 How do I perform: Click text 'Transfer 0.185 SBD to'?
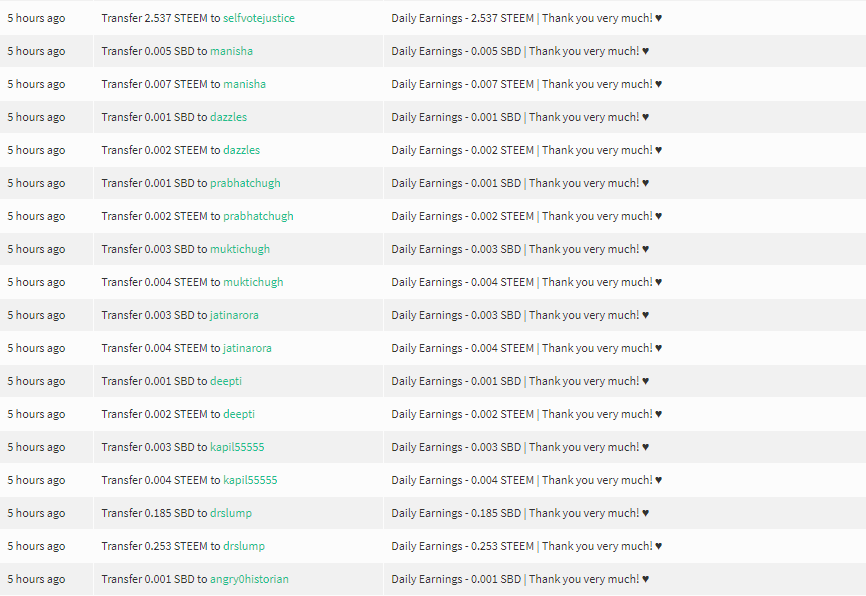click(154, 514)
